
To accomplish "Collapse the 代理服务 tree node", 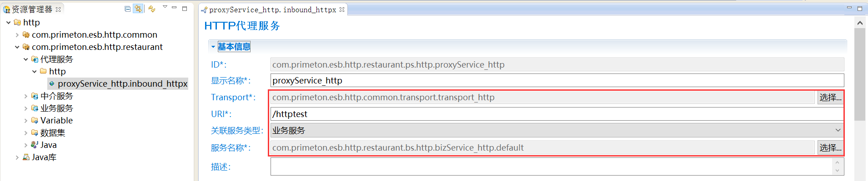I will pos(26,59).
